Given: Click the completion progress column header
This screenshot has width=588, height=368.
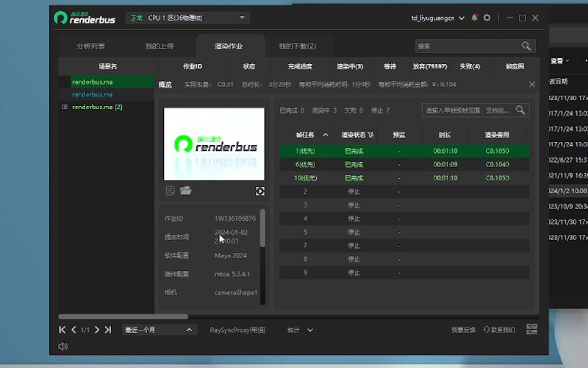Looking at the screenshot, I should 300,66.
